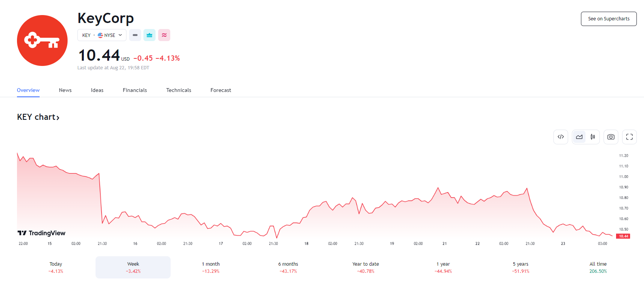Select the Year to date range
Viewport: 644px width, 283px height.
[365, 268]
